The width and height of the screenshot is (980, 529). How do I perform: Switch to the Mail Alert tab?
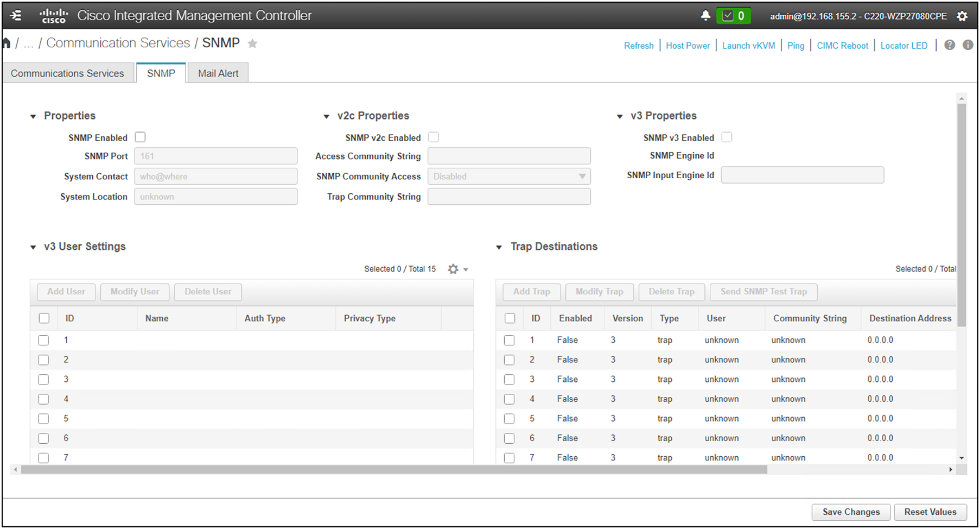tap(218, 73)
